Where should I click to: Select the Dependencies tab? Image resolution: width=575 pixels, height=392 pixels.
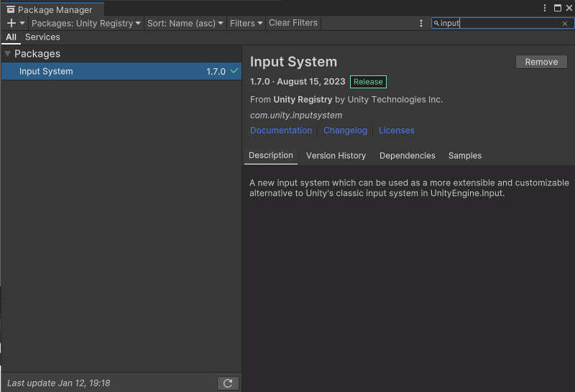tap(407, 156)
